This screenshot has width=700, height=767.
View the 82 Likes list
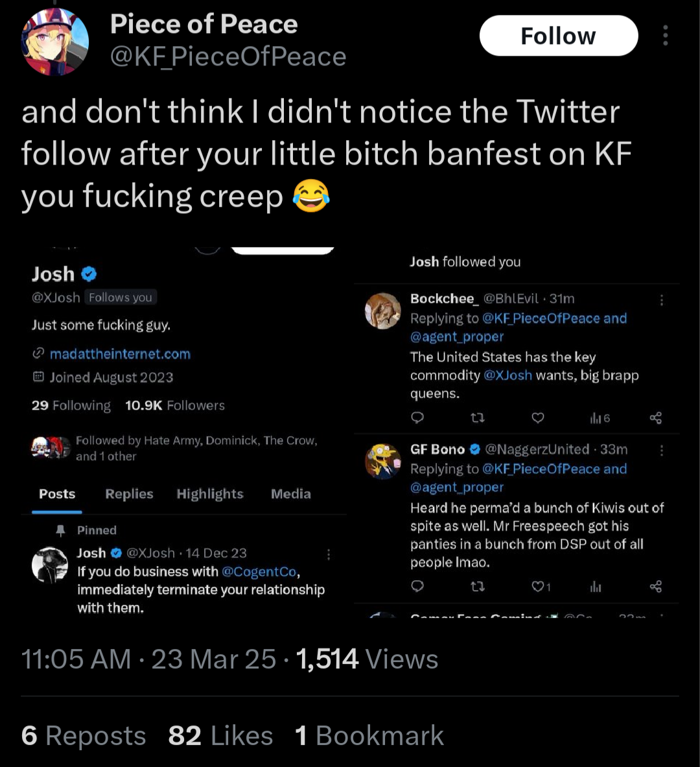(x=220, y=735)
